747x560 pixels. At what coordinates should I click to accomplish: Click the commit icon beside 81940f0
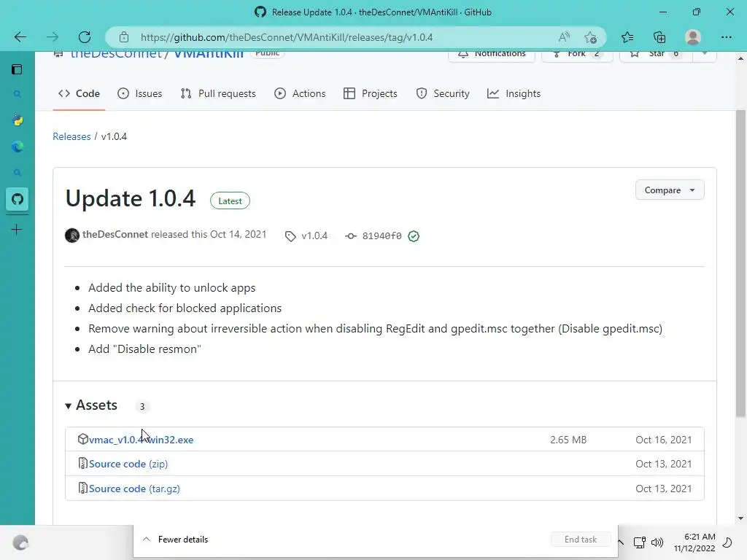[x=351, y=236]
